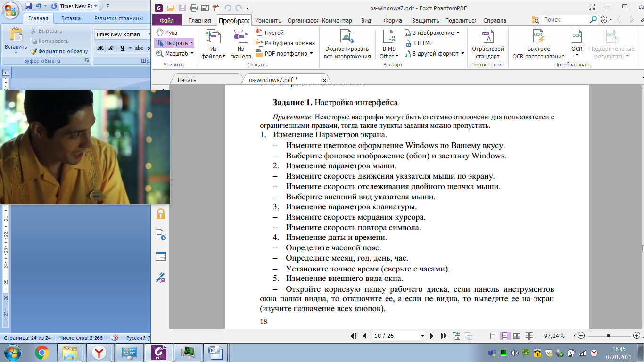Open Файл menu in Foxit
The width and height of the screenshot is (644, 362).
tap(167, 20)
